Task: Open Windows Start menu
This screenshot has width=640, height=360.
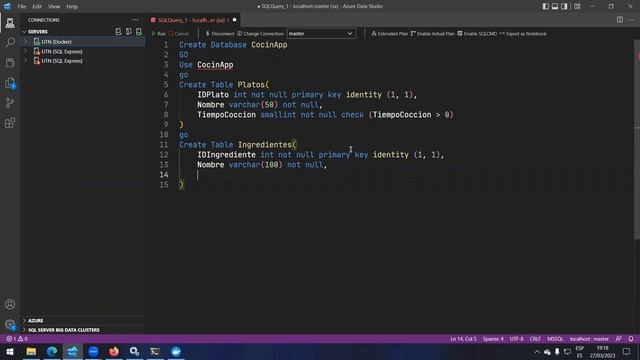Action: point(10,351)
